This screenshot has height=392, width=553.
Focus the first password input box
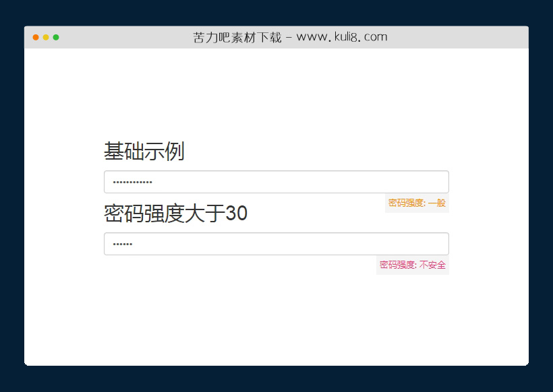click(x=270, y=182)
